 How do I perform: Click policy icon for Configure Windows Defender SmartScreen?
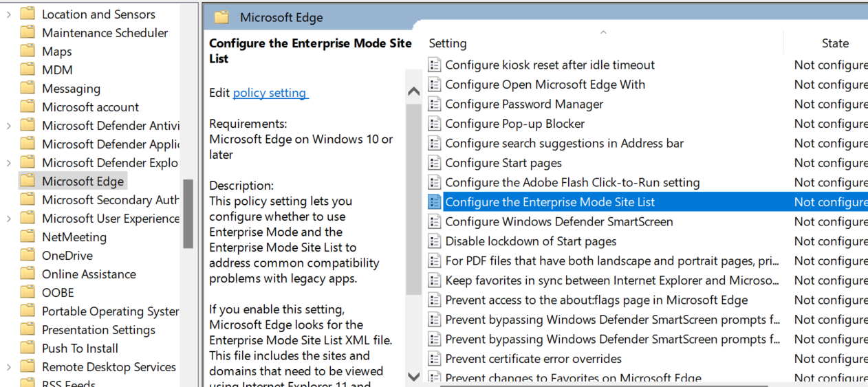(434, 222)
